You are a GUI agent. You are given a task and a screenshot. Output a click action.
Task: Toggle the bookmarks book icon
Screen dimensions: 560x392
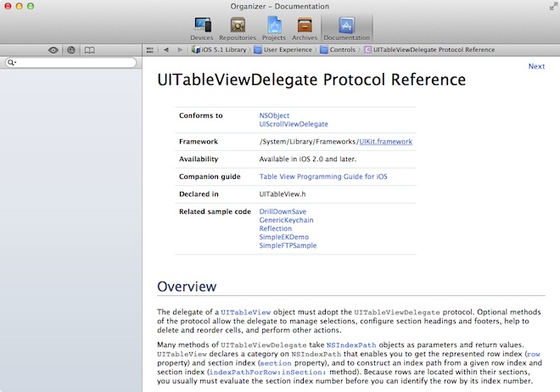coord(89,50)
